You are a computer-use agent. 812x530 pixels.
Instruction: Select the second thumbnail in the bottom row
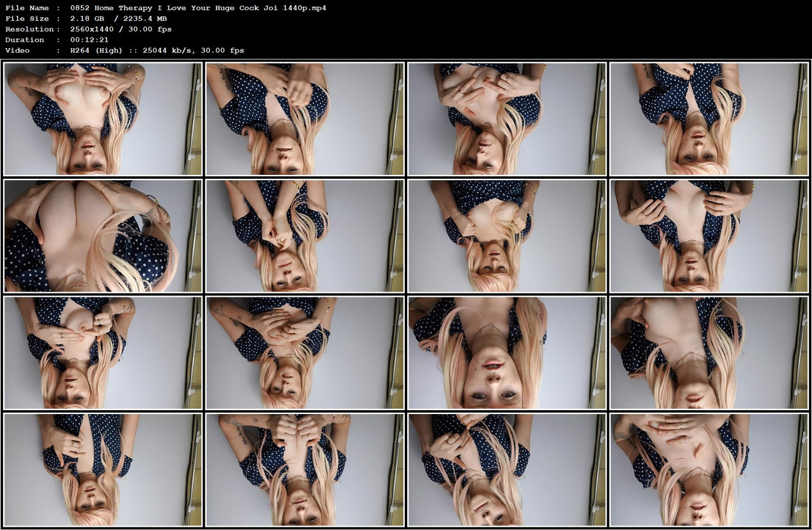pos(305,469)
